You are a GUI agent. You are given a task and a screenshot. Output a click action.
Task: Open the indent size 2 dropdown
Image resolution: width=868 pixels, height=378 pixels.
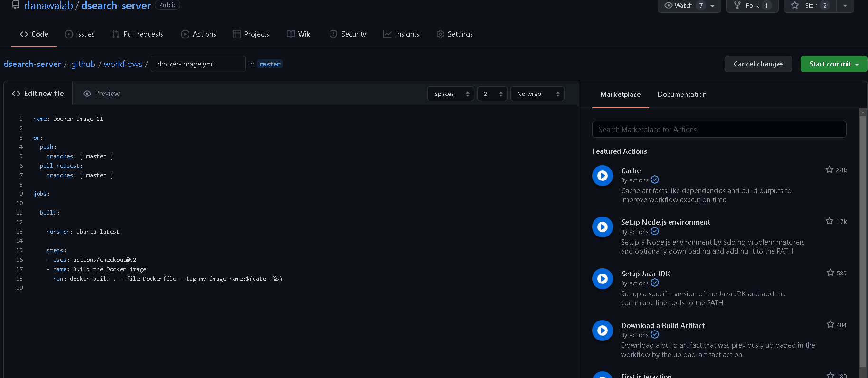[x=492, y=94]
